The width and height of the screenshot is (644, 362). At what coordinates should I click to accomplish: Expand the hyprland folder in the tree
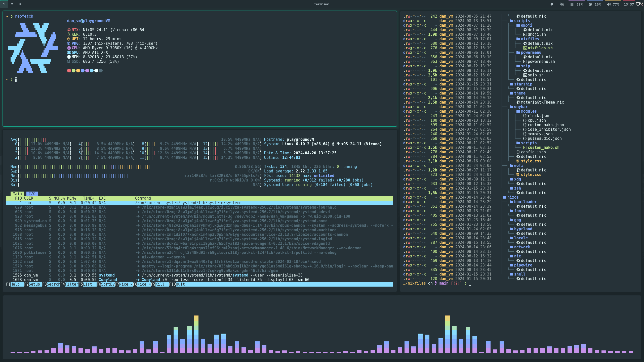tap(521, 229)
